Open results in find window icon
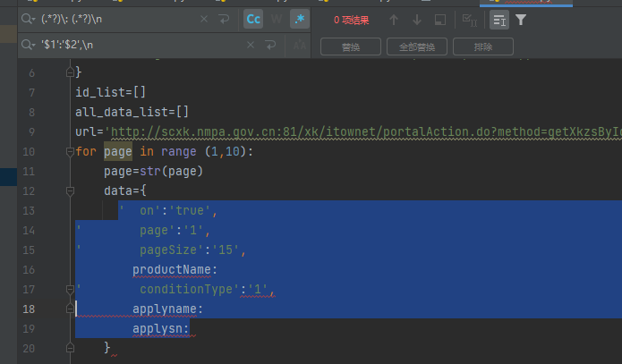622x364 pixels. [440, 20]
